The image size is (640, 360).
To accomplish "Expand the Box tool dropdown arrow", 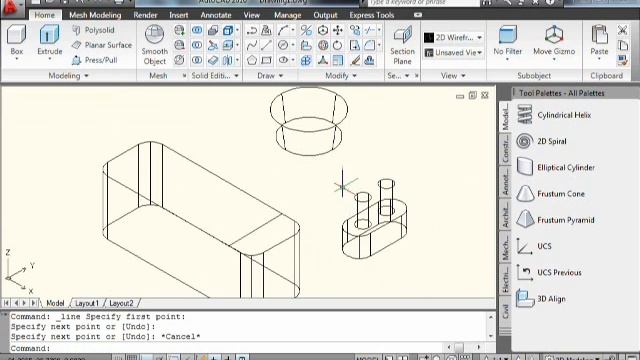I will click(x=17, y=59).
